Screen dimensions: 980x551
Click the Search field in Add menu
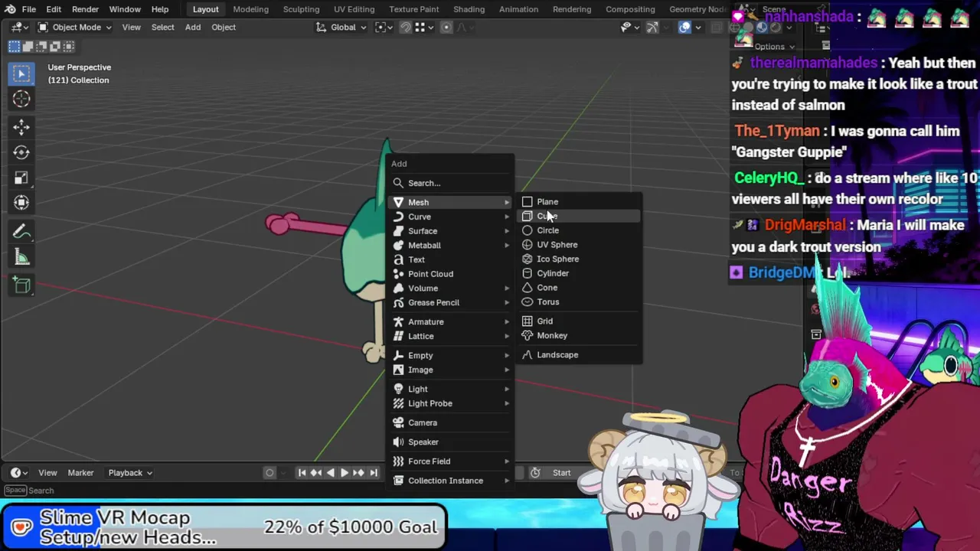click(450, 183)
